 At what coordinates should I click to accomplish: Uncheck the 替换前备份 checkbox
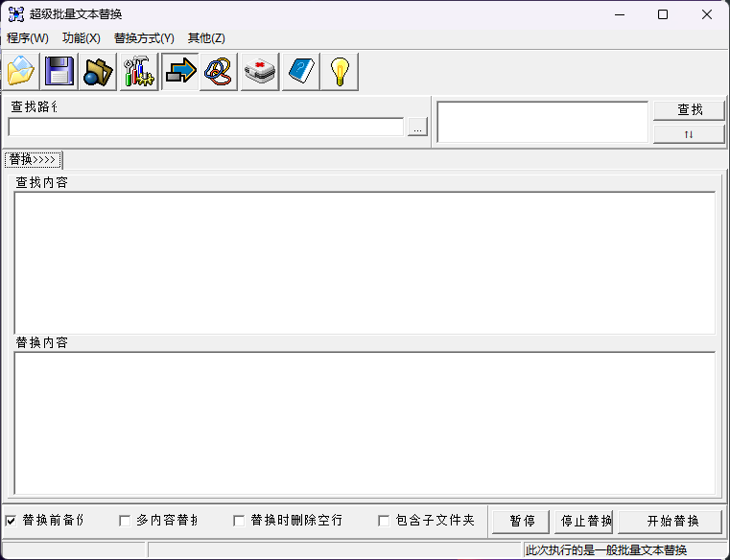(x=12, y=521)
